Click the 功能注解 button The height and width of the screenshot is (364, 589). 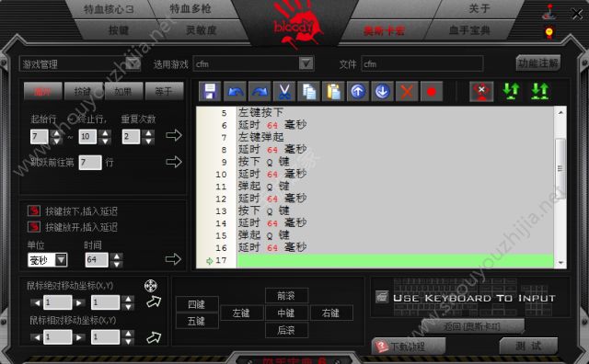[537, 63]
